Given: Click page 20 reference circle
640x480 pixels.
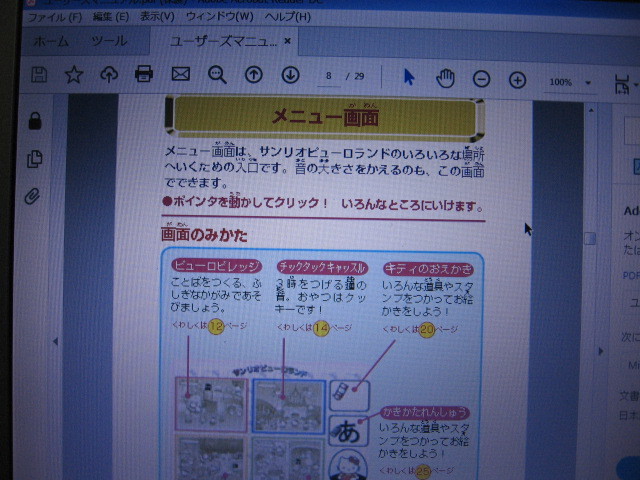Looking at the screenshot, I should (x=427, y=329).
